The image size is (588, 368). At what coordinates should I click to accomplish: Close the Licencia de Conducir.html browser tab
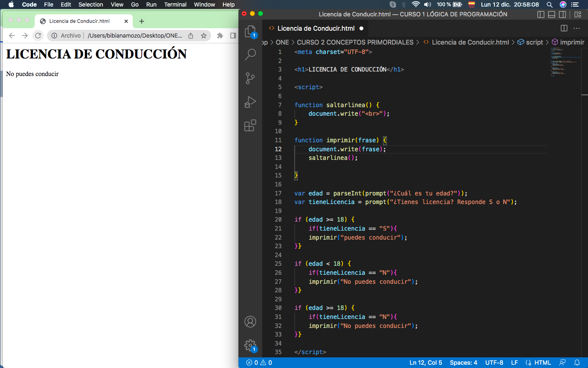point(126,21)
